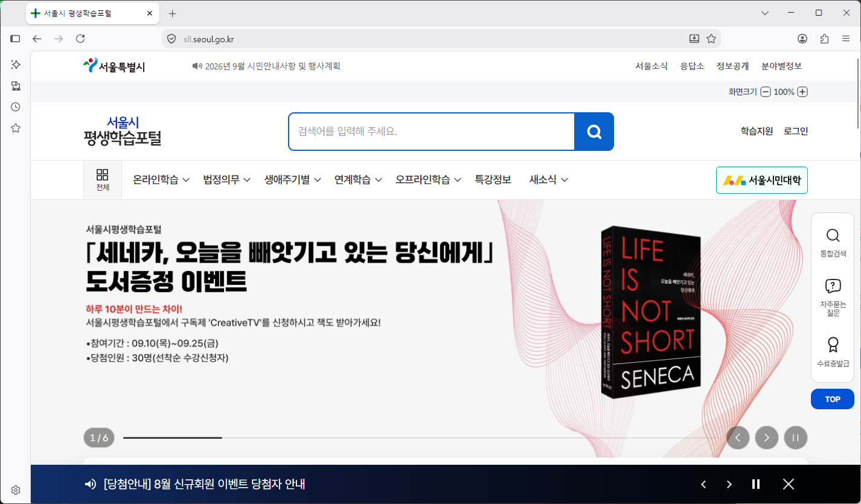This screenshot has width=861, height=504.
Task: Expand the 연계학습 menu
Action: point(358,179)
